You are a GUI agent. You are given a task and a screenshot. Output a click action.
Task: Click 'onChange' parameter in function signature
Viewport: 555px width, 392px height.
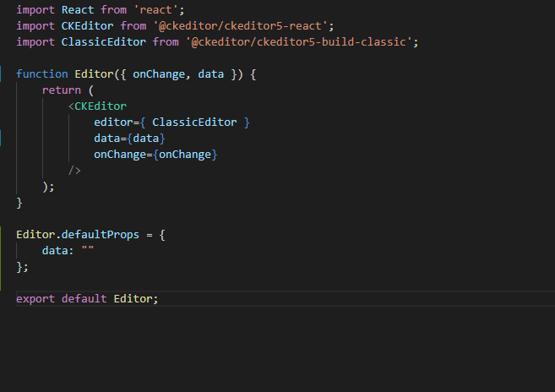click(159, 74)
